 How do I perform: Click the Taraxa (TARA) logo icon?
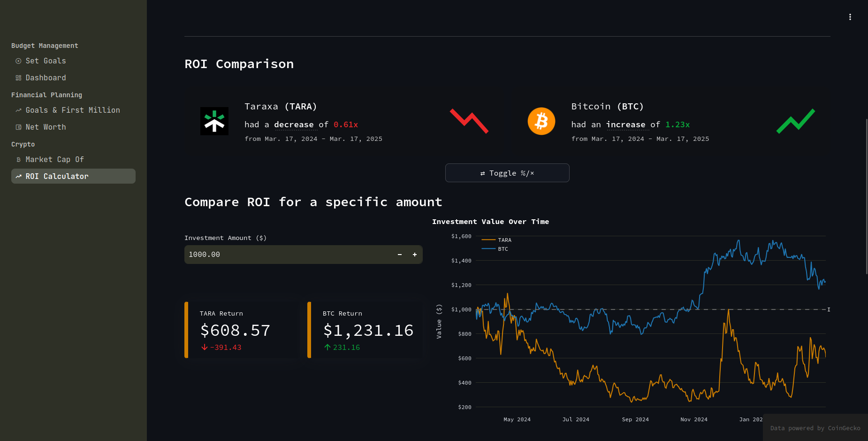point(214,121)
